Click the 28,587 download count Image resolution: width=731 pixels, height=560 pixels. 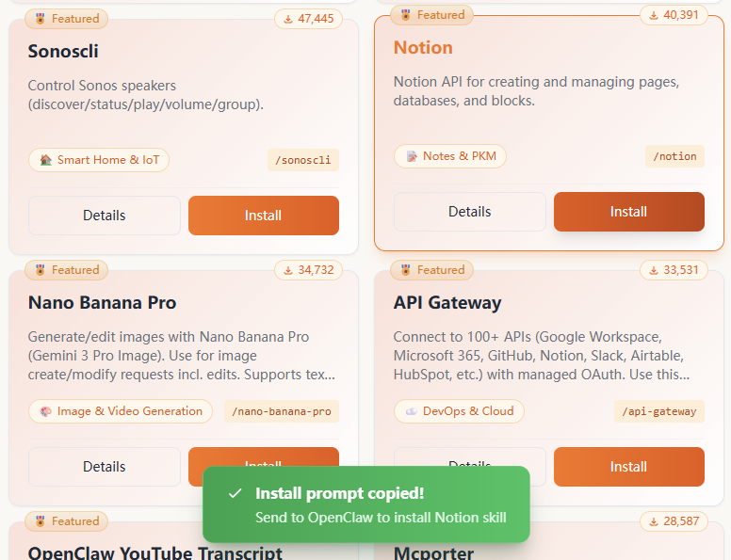point(674,520)
